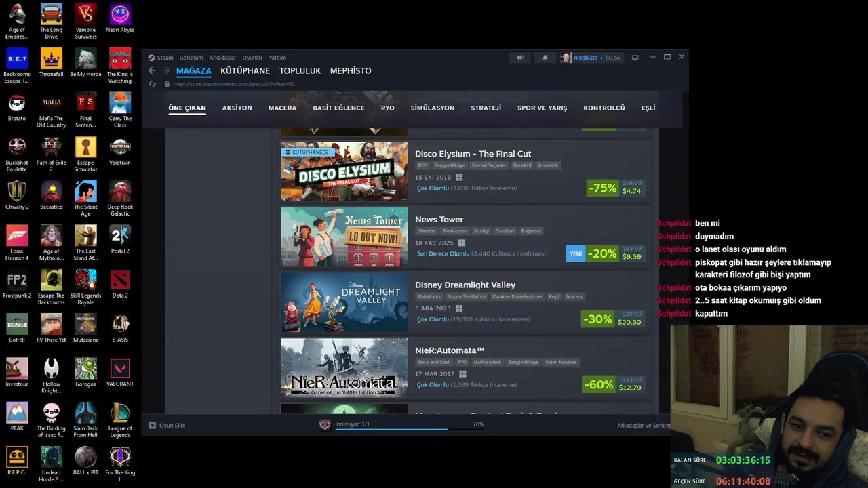Select the SİMÜLASYON category tab
This screenshot has height=488, width=868.
pos(432,108)
